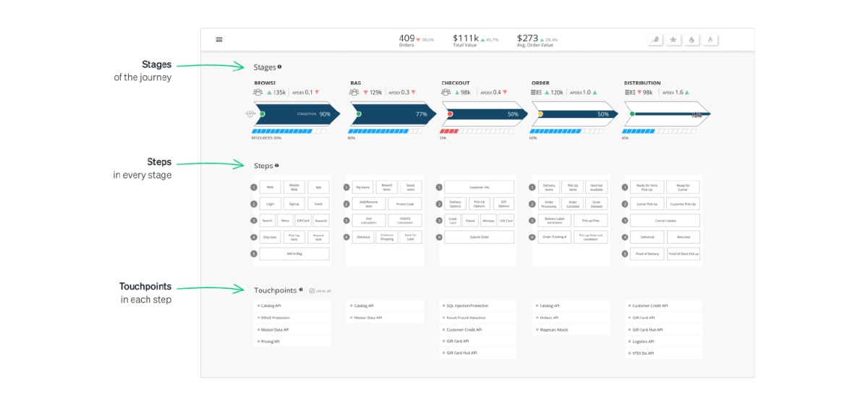Click the Add to Bag step button
The width and height of the screenshot is (868, 409).
tap(294, 254)
